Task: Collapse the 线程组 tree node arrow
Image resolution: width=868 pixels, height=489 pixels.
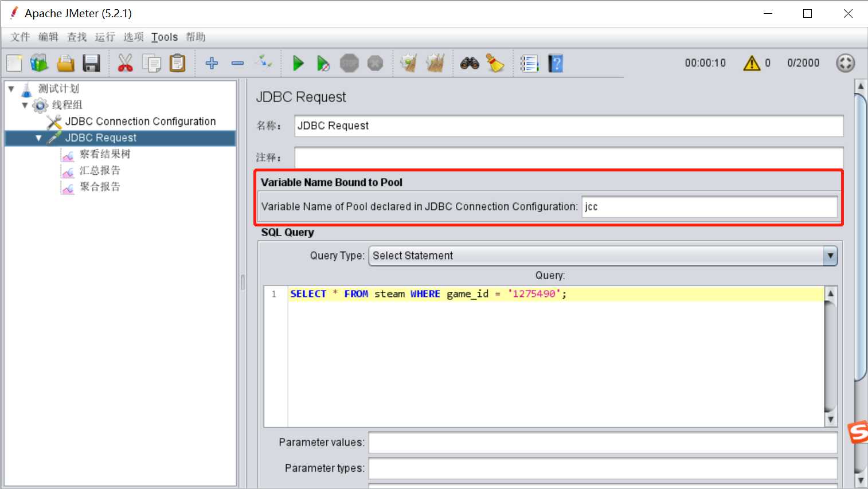Action: pos(25,105)
